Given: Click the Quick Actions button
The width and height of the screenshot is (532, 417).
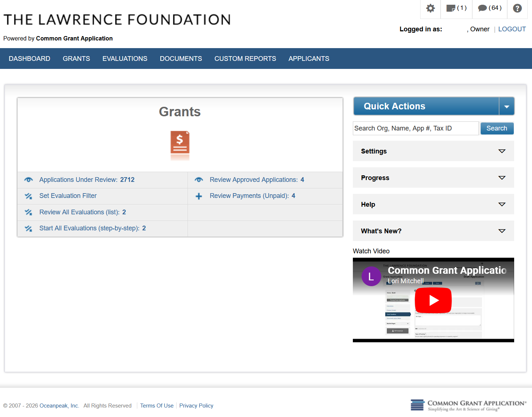Looking at the screenshot, I should coord(426,106).
